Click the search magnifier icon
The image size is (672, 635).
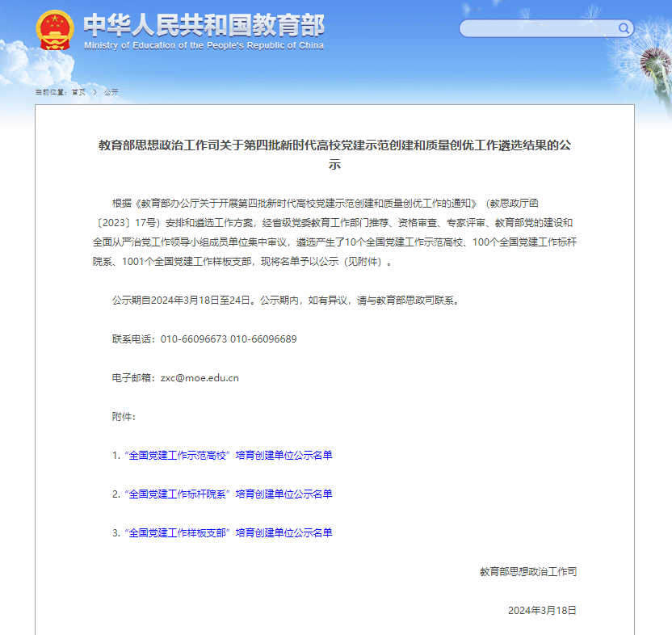pyautogui.click(x=624, y=28)
